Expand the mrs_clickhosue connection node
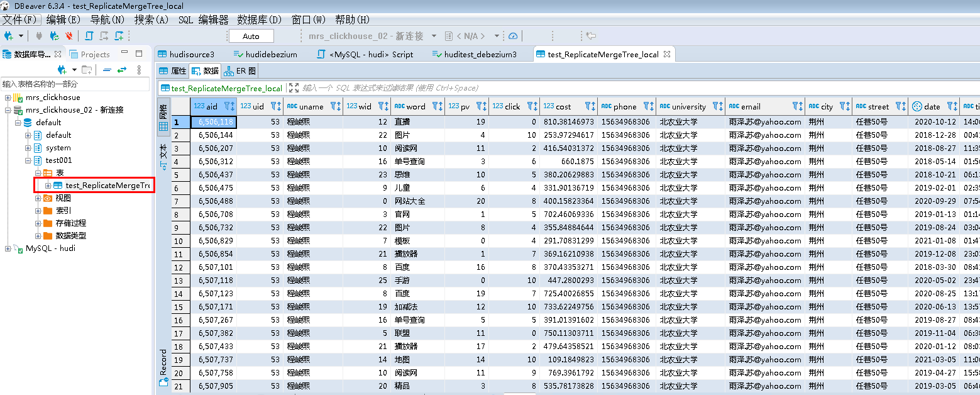The height and width of the screenshot is (395, 980). tap(8, 97)
